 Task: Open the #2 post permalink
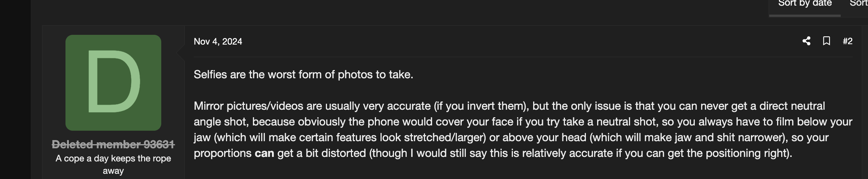(847, 41)
